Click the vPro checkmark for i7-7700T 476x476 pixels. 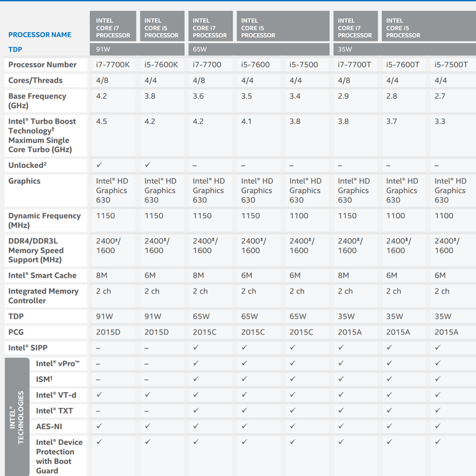point(341,363)
